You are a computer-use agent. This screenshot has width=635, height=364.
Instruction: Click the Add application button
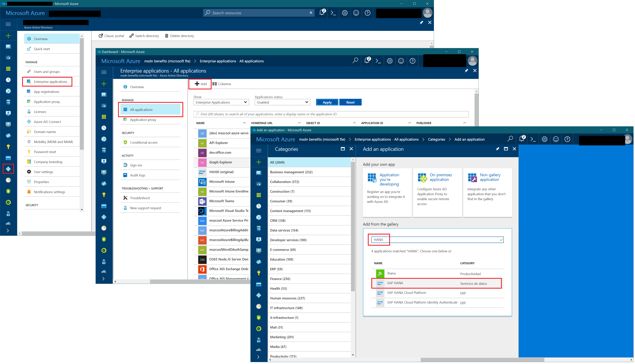coord(200,84)
